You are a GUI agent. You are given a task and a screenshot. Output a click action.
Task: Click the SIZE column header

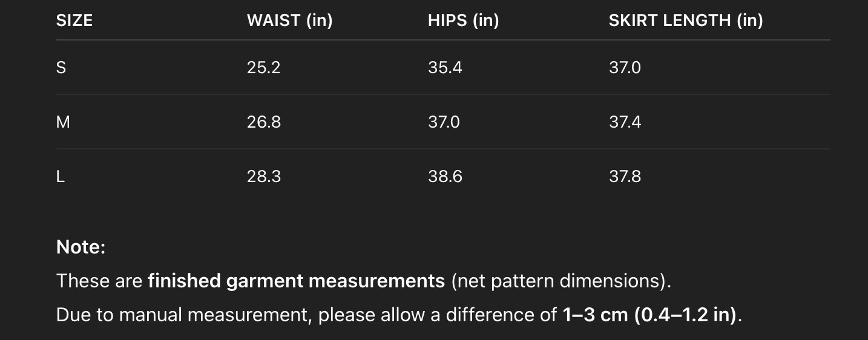(74, 21)
